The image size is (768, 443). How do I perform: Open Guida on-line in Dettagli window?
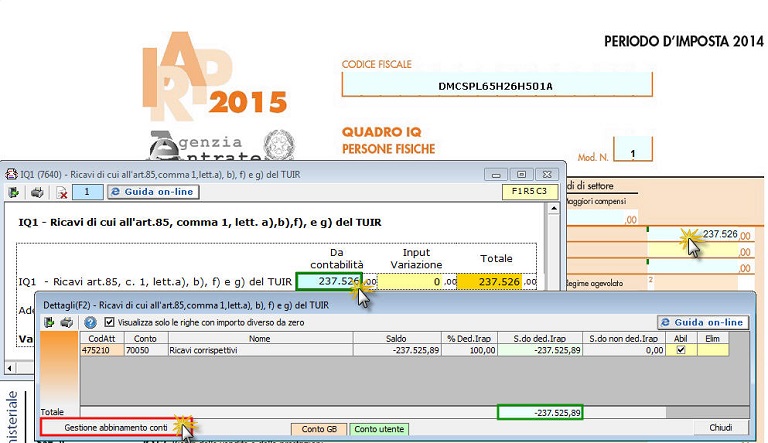pos(703,322)
